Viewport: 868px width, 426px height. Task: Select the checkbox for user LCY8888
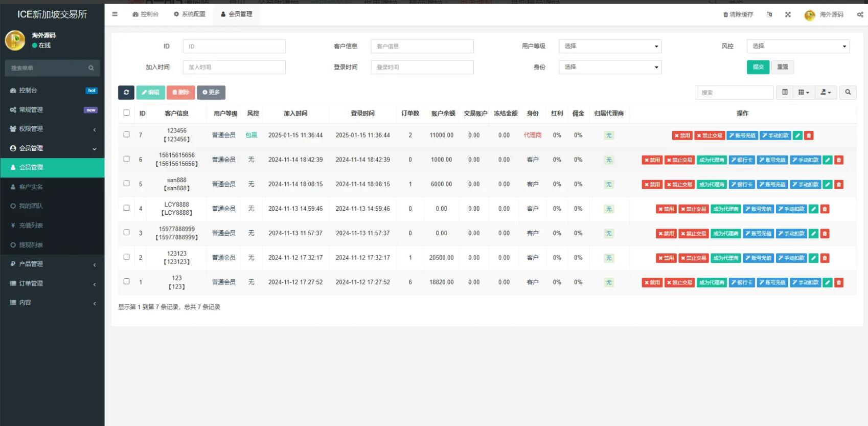(x=126, y=208)
